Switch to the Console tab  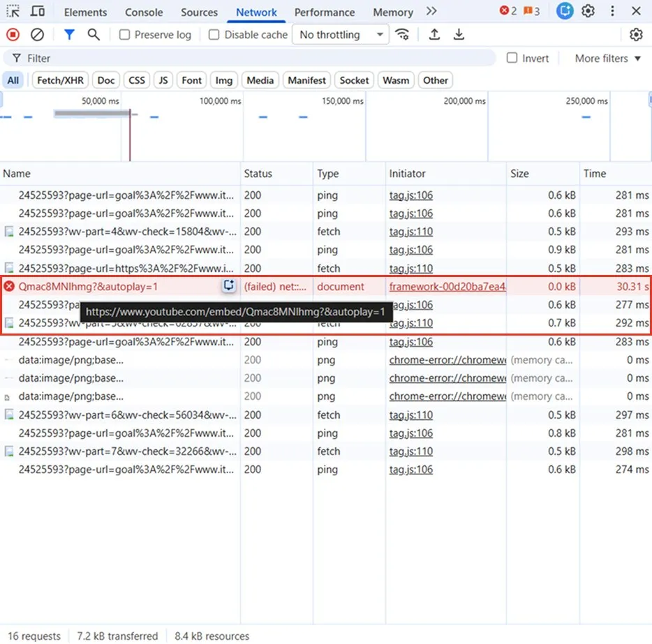tap(144, 12)
